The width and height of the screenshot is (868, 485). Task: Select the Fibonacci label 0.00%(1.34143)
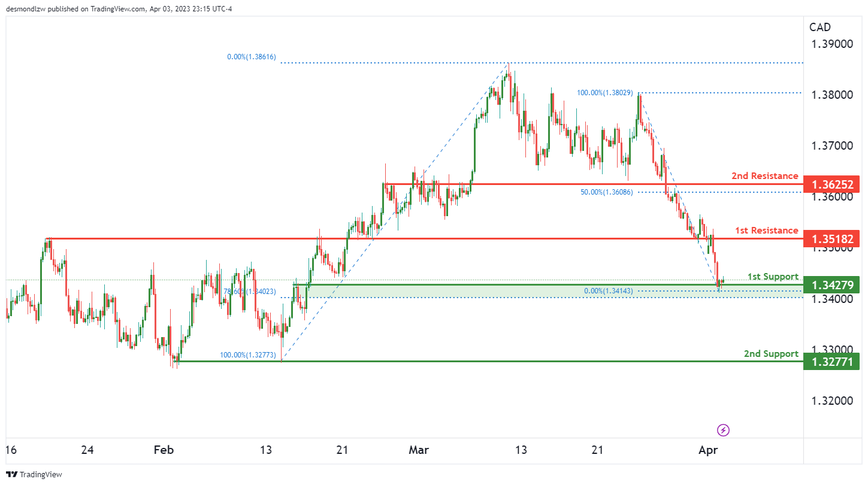point(609,291)
